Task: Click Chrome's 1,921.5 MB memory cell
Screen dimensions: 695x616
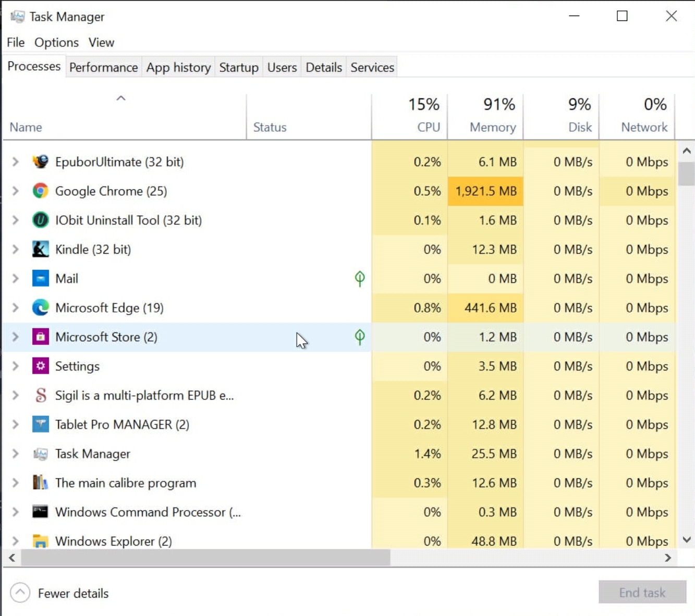Action: click(485, 191)
